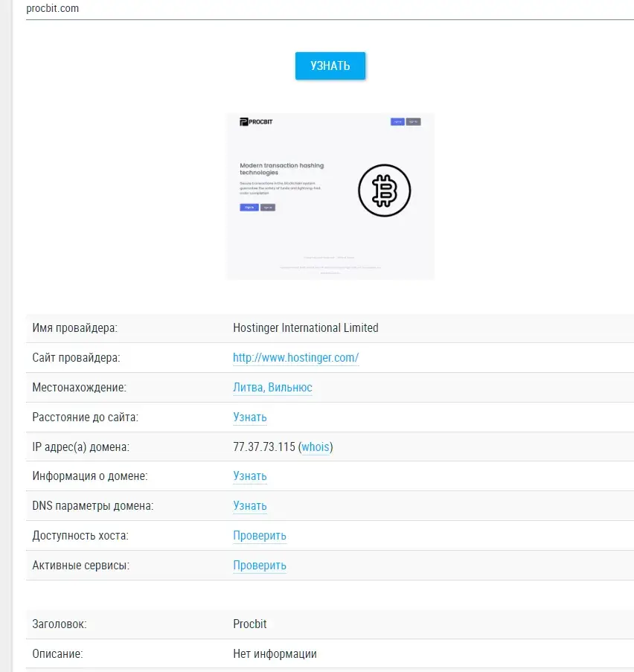Select the Hostinger International Limited provider name

306,328
